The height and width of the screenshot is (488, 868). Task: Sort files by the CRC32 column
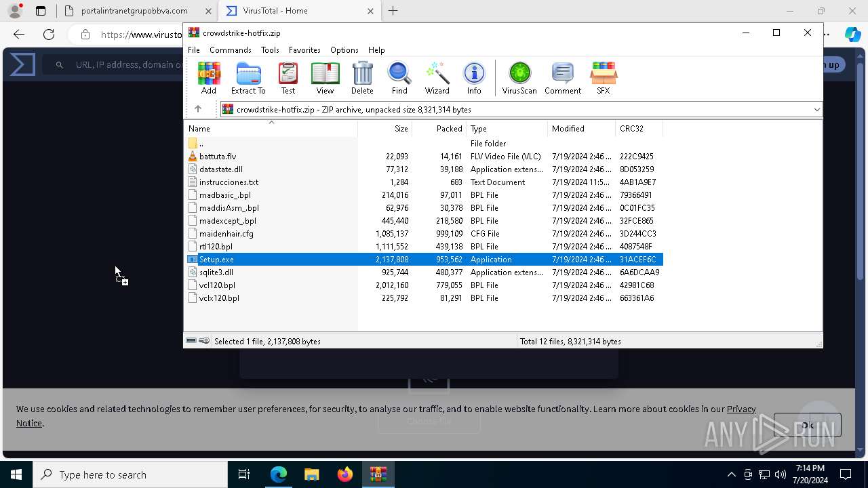point(639,128)
